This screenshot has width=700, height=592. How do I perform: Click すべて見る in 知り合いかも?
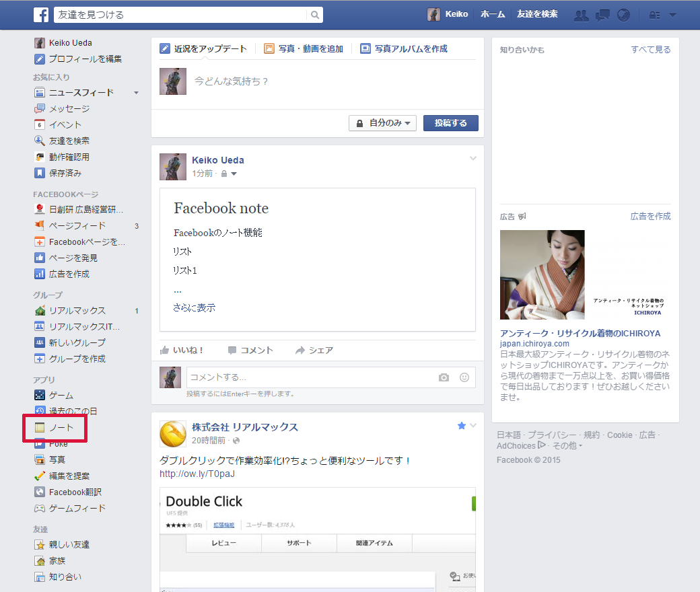pyautogui.click(x=650, y=50)
